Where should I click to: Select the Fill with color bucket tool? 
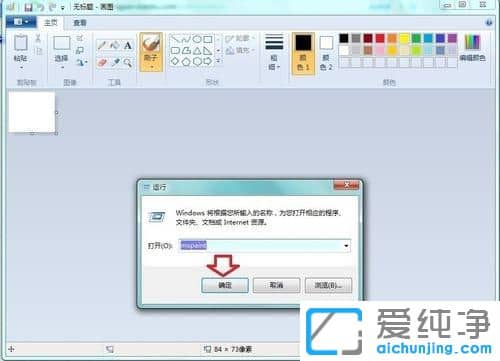[115, 45]
